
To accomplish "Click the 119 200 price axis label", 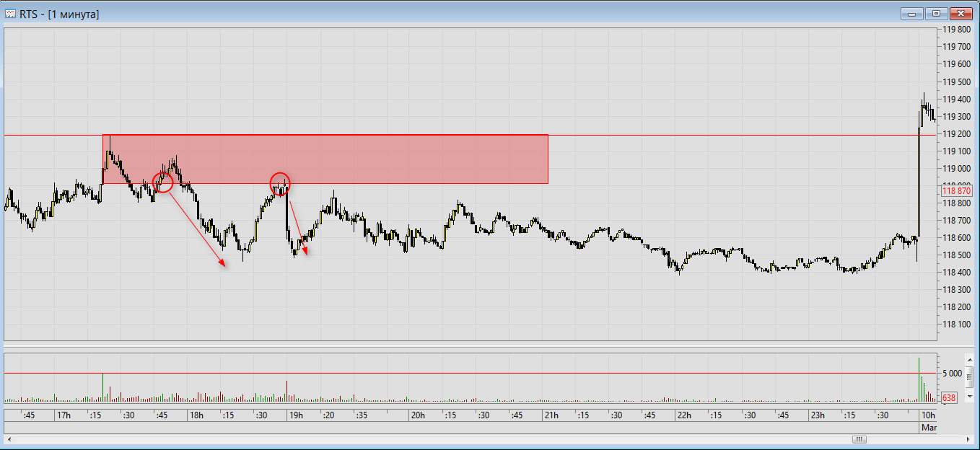I will pos(958,133).
